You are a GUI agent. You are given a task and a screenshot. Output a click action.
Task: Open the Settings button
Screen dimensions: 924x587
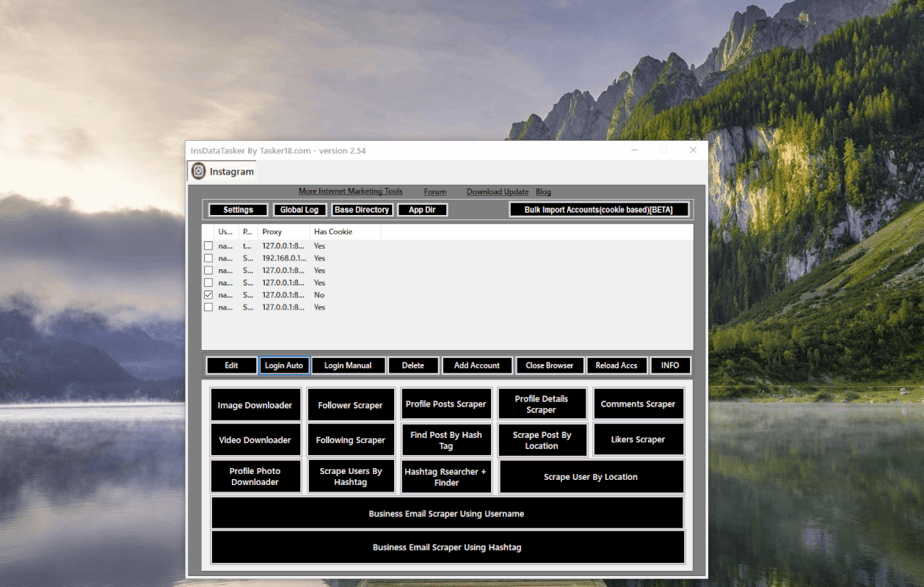coord(238,210)
